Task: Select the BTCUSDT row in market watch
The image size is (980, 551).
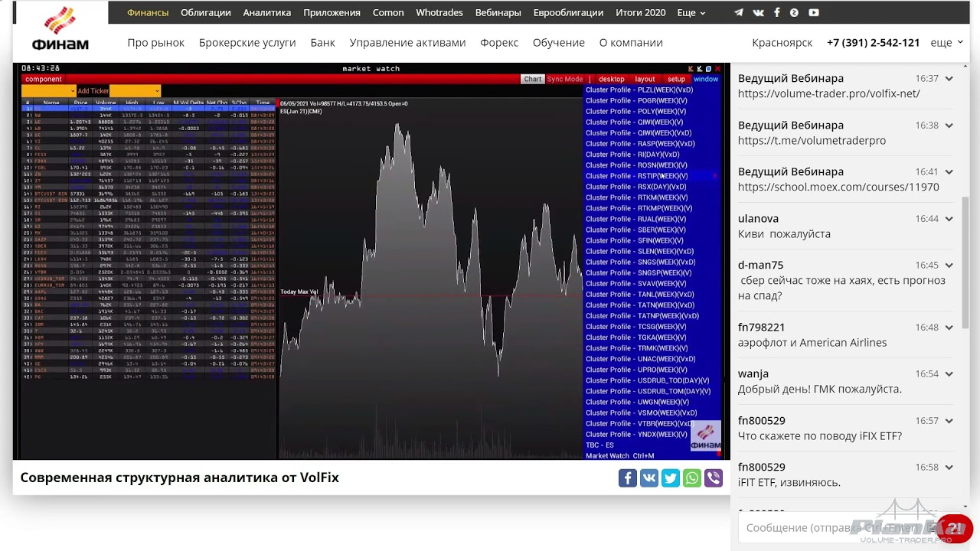Action: point(149,194)
